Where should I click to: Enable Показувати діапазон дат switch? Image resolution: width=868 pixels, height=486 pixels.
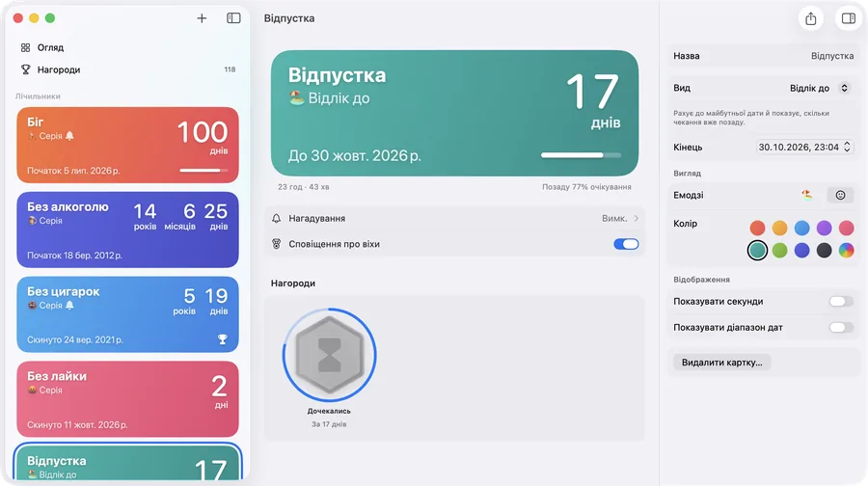coord(841,327)
